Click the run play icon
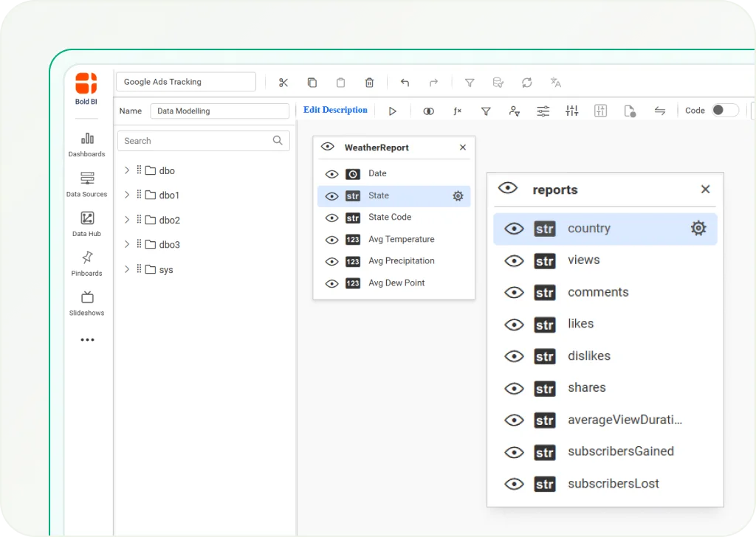 click(x=393, y=111)
